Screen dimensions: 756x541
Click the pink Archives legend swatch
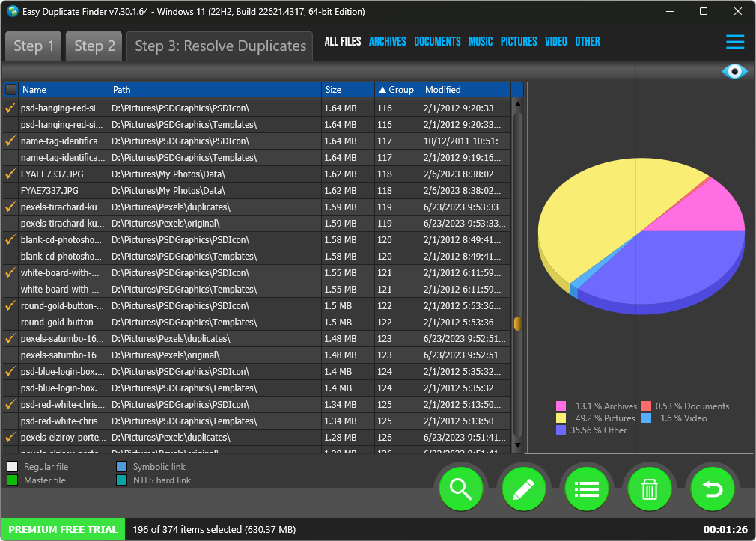tap(561, 406)
